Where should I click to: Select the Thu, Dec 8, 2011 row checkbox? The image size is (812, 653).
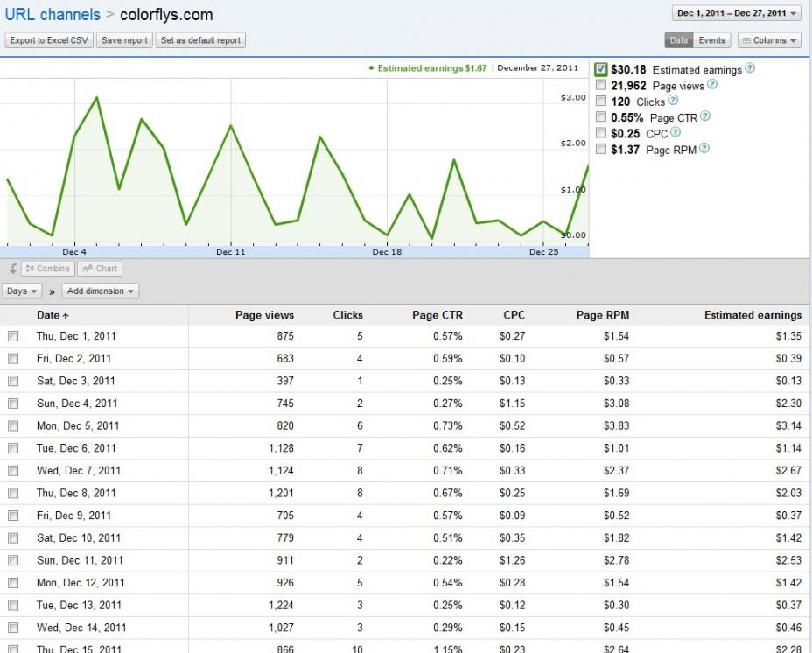tap(13, 494)
